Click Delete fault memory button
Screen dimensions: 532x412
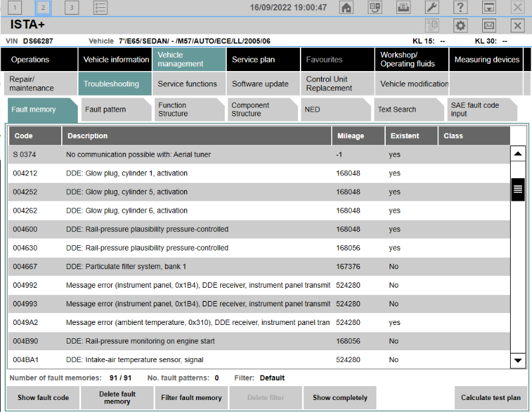click(x=118, y=397)
